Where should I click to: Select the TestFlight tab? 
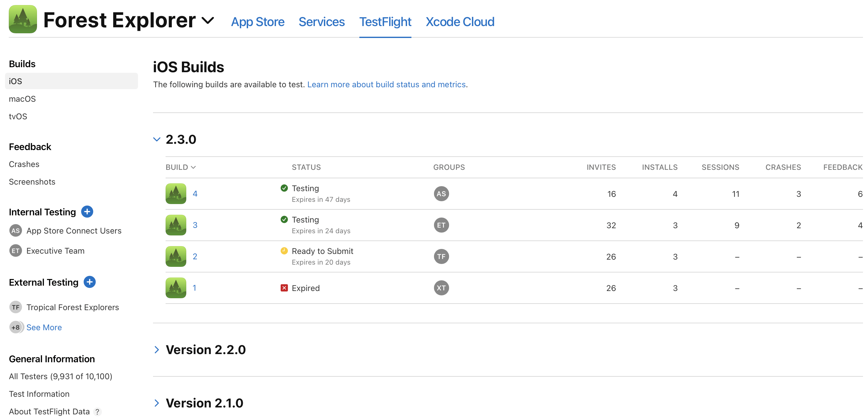coord(385,22)
